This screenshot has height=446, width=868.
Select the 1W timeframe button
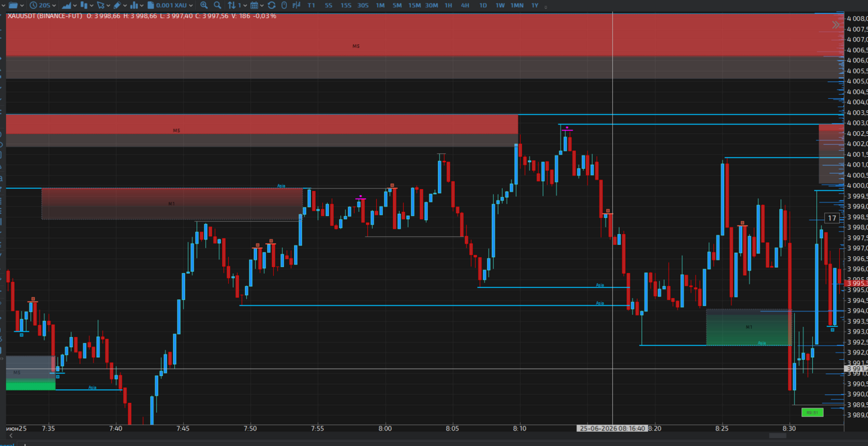click(500, 5)
